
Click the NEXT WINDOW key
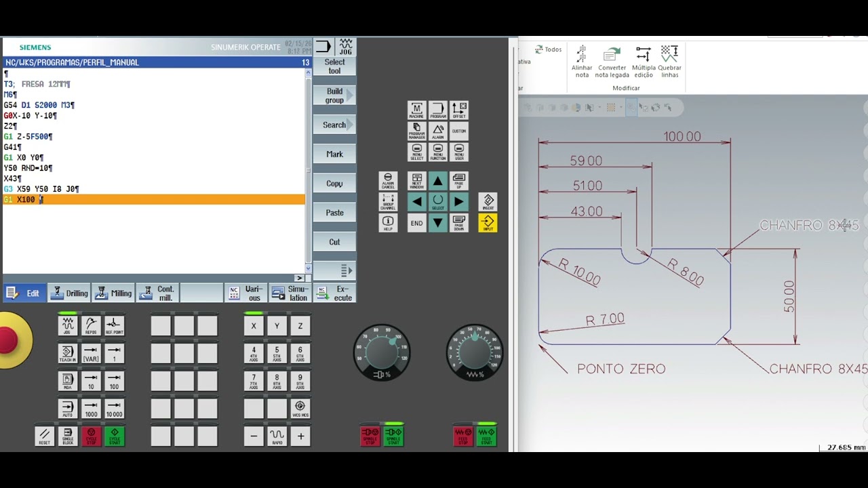click(417, 181)
